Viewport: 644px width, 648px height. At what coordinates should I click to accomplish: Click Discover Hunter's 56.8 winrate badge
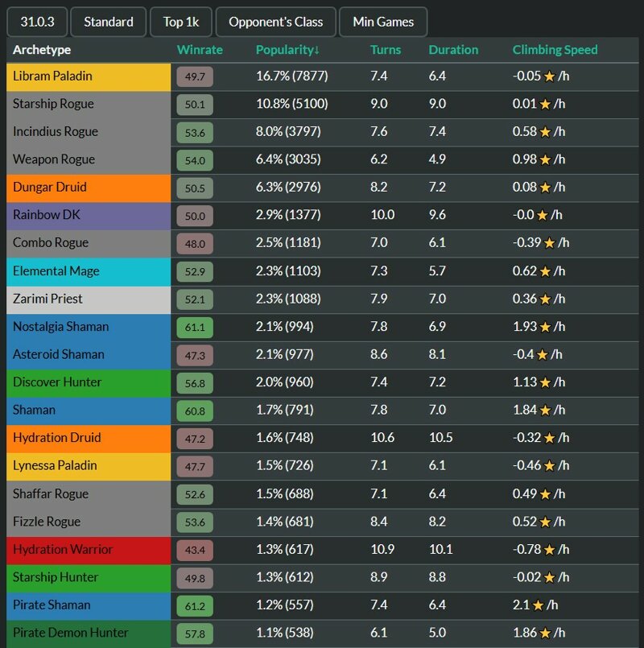click(195, 383)
